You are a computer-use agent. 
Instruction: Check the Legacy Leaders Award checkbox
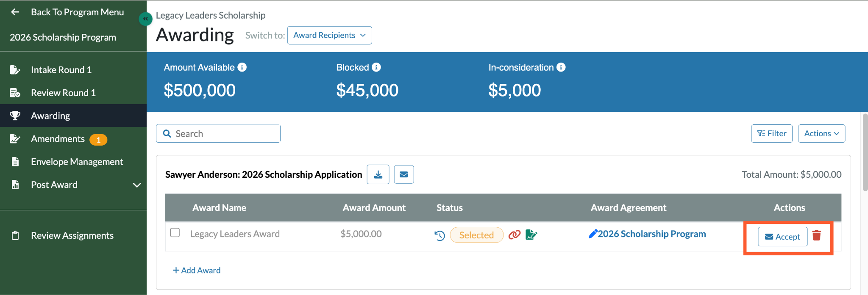[x=175, y=233]
